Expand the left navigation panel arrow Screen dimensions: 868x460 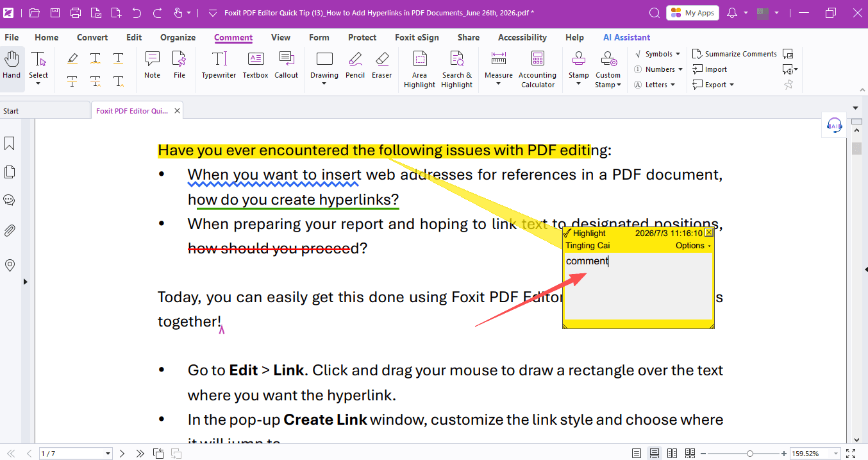[25, 281]
